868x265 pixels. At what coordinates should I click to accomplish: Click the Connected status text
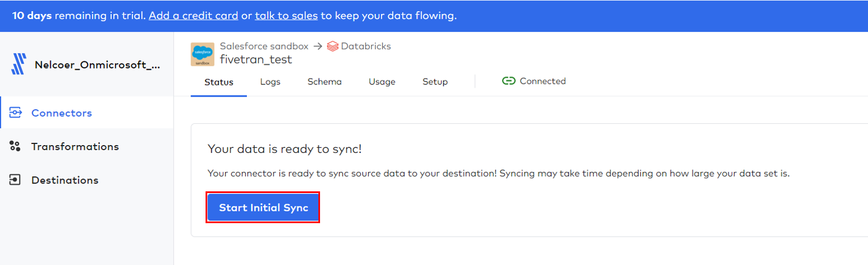click(x=542, y=81)
